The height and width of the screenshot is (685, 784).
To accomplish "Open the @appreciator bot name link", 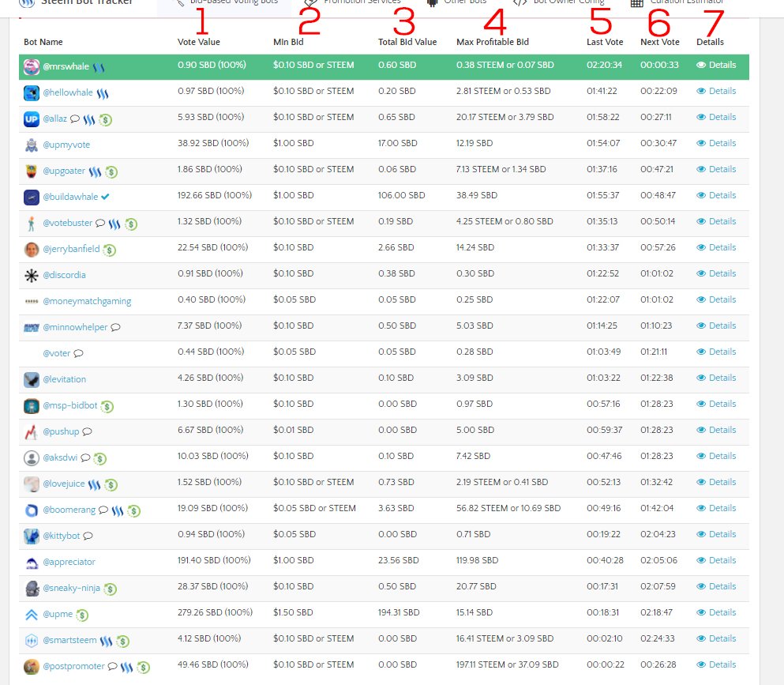I will (69, 562).
